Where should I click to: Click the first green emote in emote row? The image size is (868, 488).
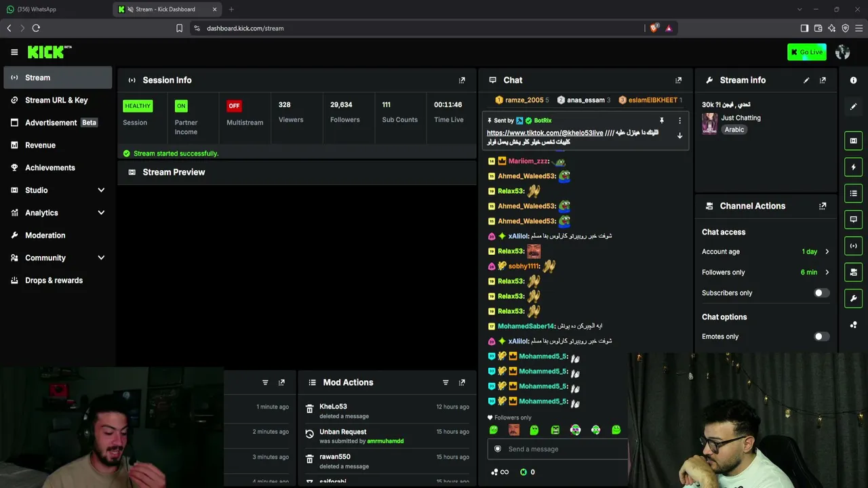(x=494, y=430)
